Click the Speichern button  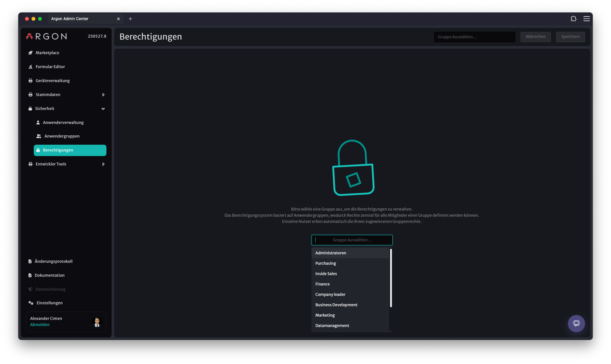570,37
